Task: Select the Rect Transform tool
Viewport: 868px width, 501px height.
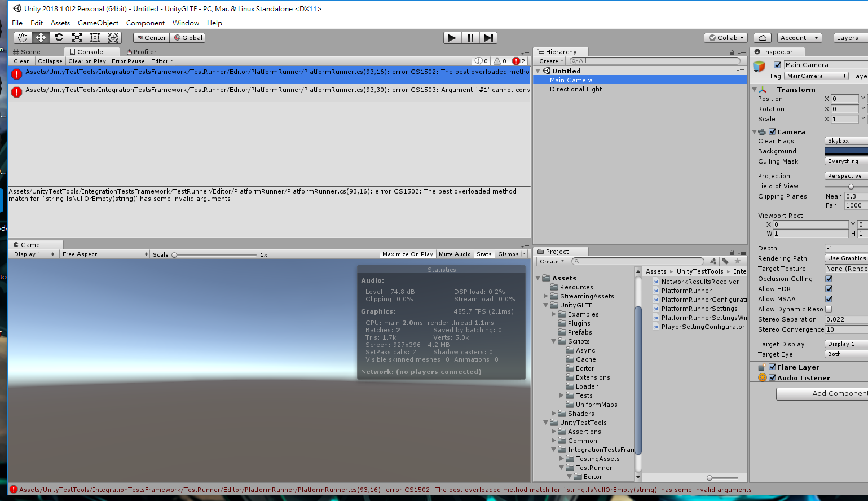Action: coord(95,37)
